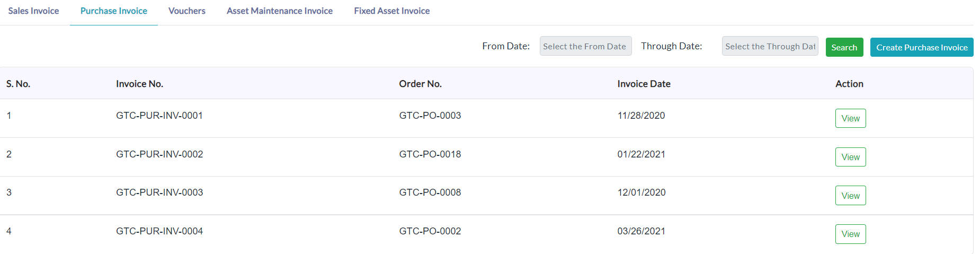
Task: Focus the Through Date input field
Action: 770,46
